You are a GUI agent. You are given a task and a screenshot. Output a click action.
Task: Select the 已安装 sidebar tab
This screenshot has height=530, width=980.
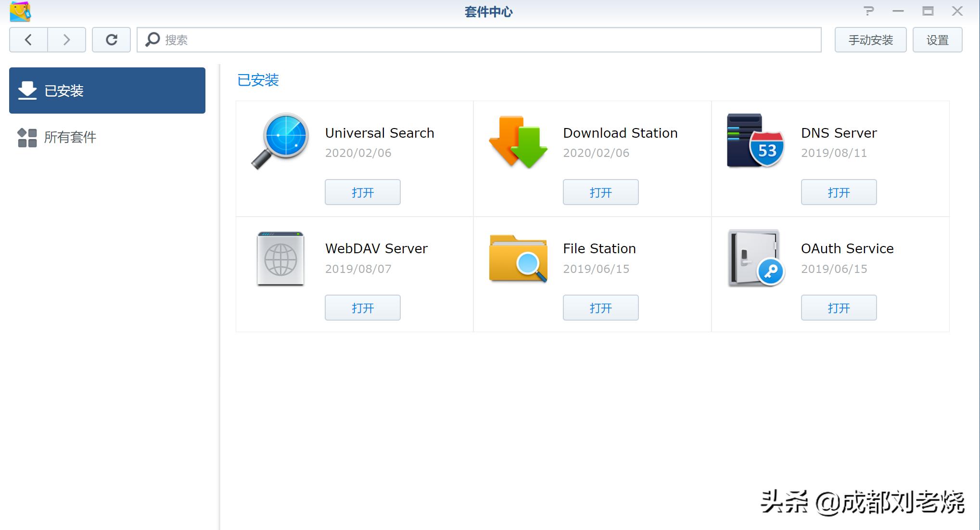click(107, 90)
